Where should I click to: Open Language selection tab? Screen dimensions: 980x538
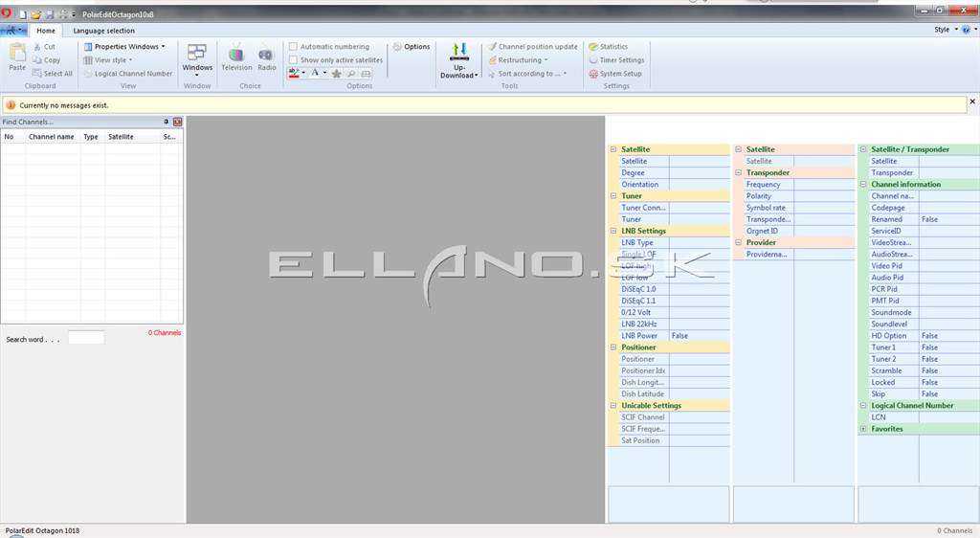tap(103, 30)
